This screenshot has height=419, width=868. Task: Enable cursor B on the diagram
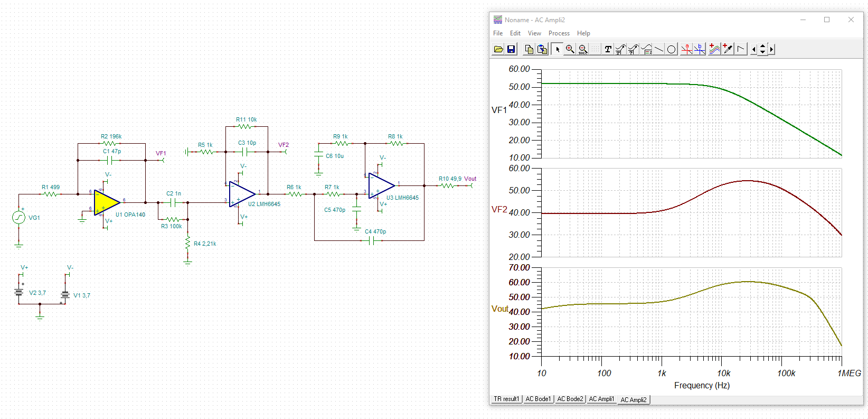tap(700, 49)
